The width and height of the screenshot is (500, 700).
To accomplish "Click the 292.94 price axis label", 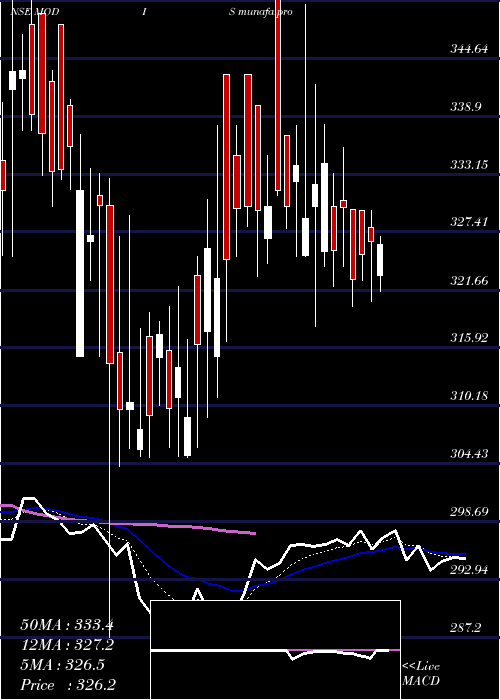I will [469, 570].
